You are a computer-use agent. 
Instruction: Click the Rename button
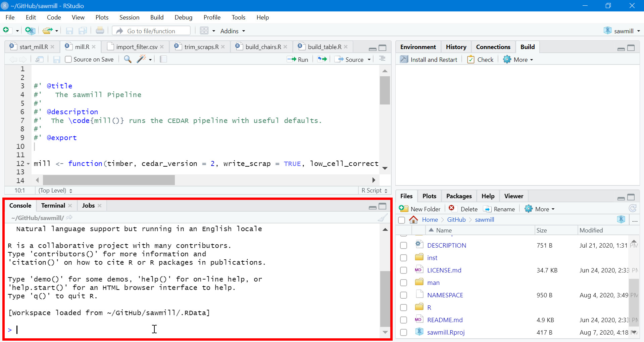coord(499,209)
